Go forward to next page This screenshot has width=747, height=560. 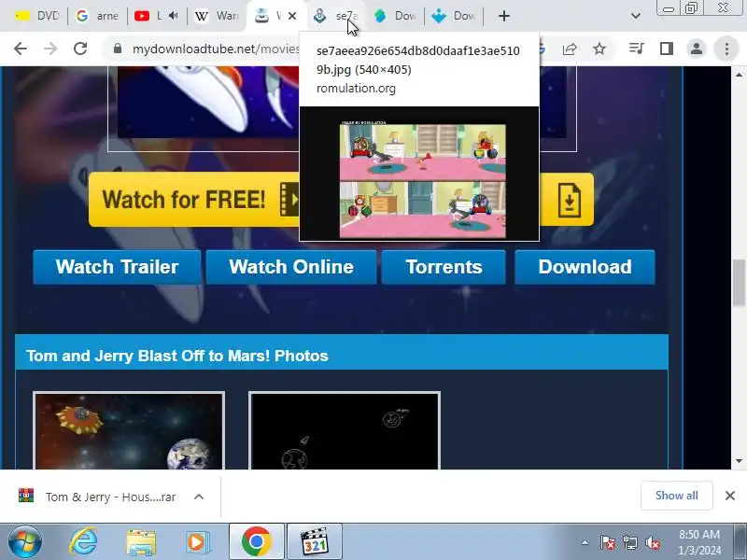50,49
